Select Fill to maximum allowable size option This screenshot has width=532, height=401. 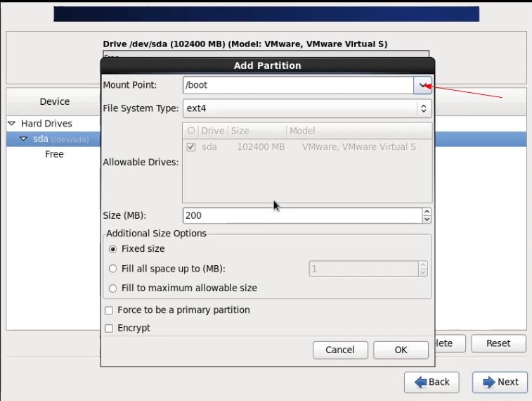(112, 288)
